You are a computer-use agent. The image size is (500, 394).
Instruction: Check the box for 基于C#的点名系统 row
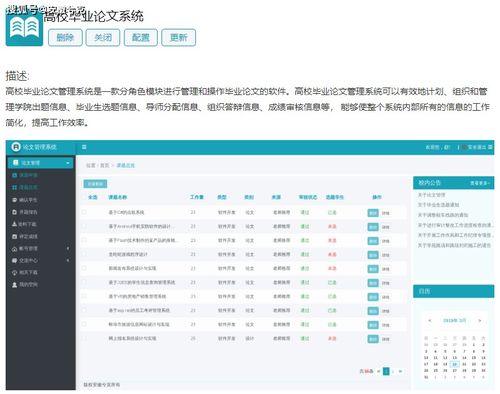84,212
